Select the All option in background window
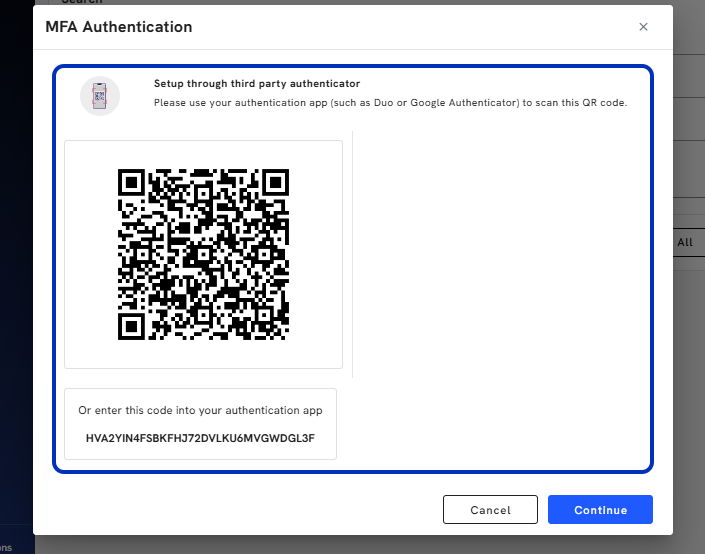The height and width of the screenshot is (554, 705). 685,242
